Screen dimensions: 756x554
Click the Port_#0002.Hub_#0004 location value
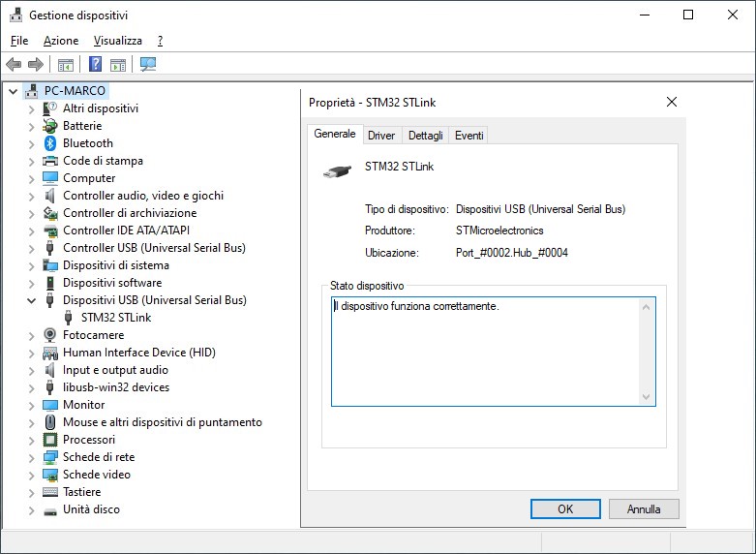point(512,253)
